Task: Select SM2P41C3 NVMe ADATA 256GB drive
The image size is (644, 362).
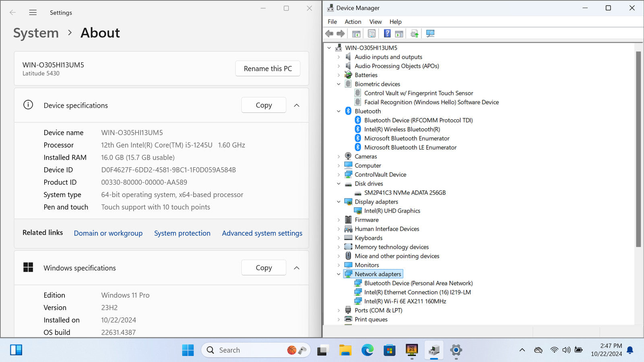Action: pos(405,193)
